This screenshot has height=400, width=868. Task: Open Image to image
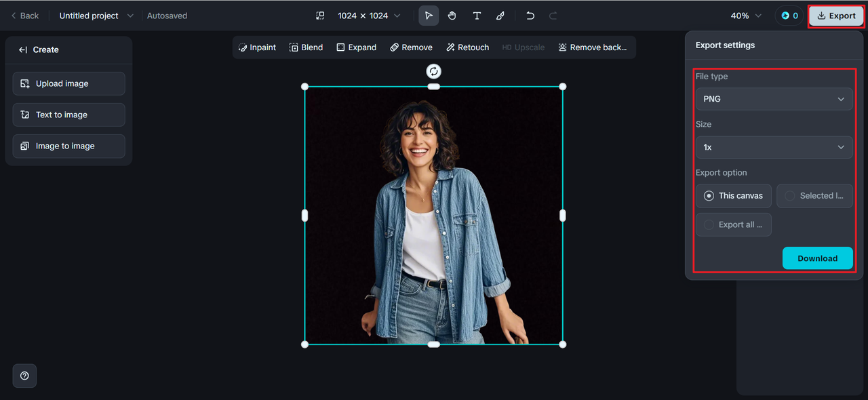[68, 146]
